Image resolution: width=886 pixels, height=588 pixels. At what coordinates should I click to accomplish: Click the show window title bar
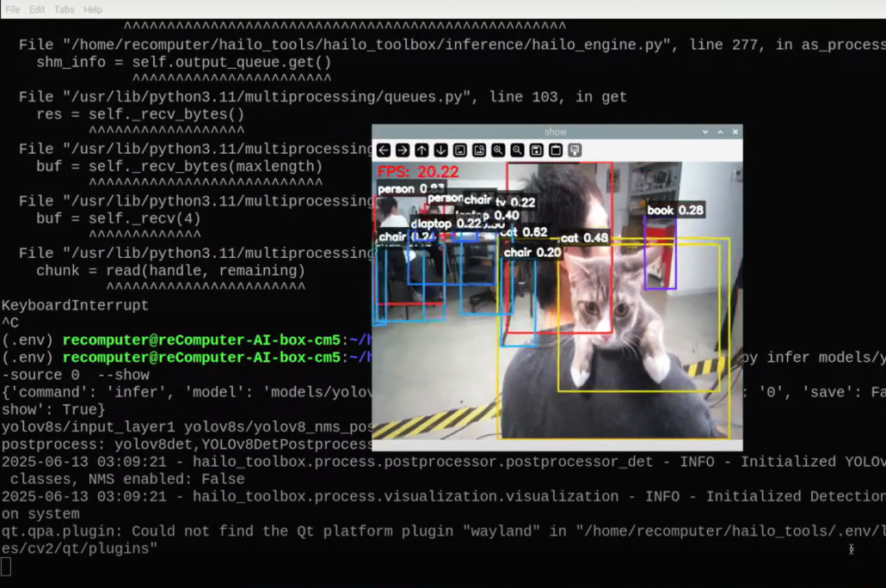556,132
